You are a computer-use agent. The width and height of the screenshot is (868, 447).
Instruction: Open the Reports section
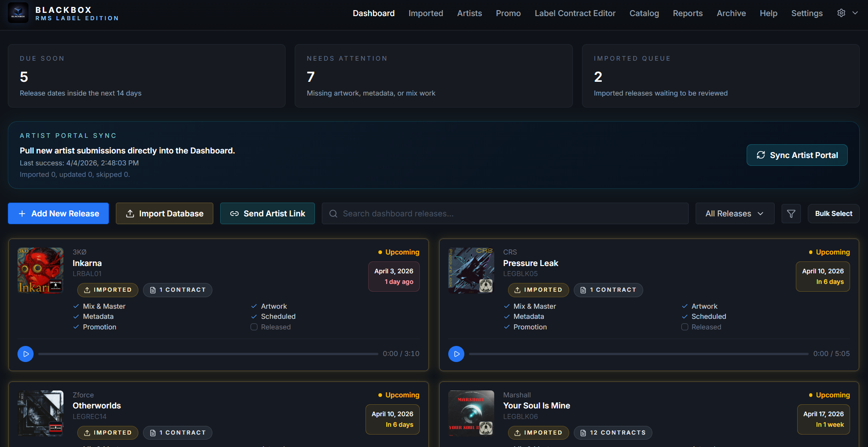[x=687, y=13]
